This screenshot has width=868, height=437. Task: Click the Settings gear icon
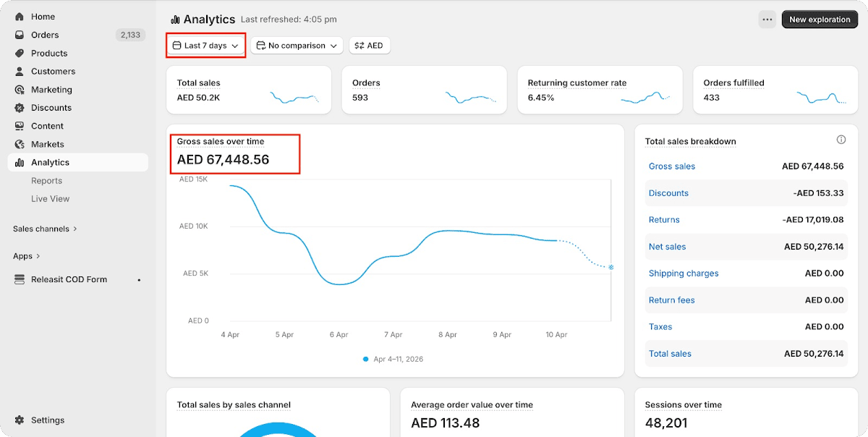tap(20, 420)
